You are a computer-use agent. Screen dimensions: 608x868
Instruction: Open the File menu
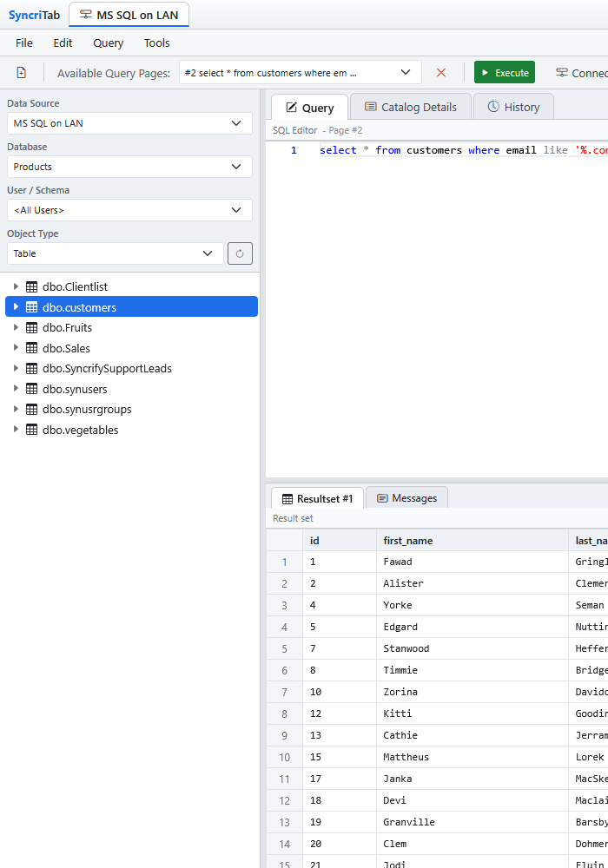tap(23, 43)
